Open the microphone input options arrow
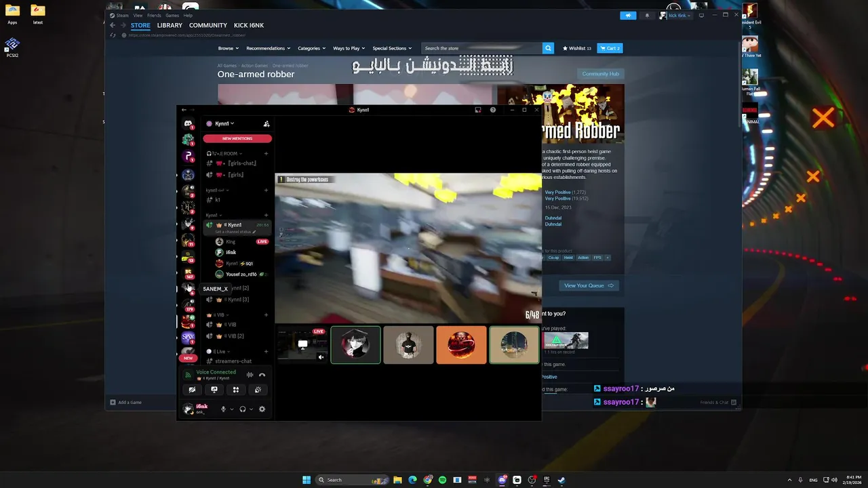Screen dimensions: 868x488 tap(232, 409)
